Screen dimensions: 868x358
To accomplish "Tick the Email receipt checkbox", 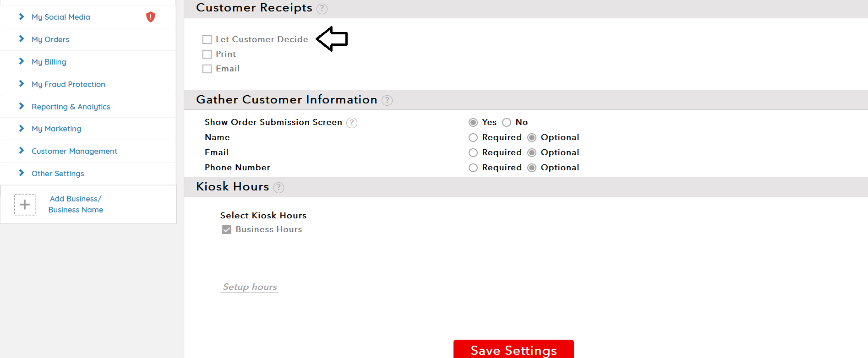I will pyautogui.click(x=207, y=69).
